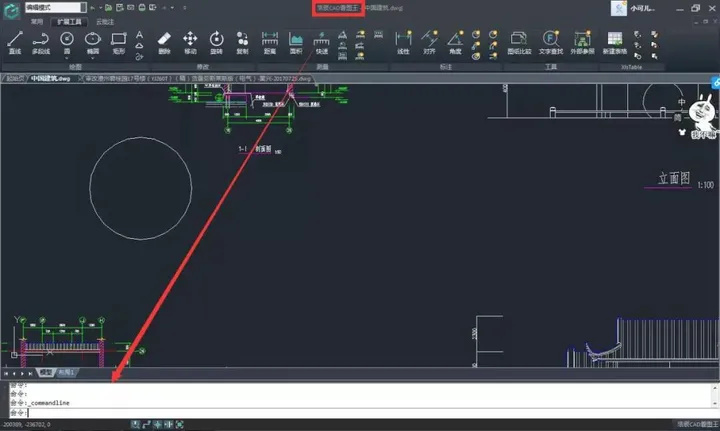The image size is (720, 431).
Task: Launch 图纸比较 drawing compare tool
Action: pyautogui.click(x=519, y=43)
